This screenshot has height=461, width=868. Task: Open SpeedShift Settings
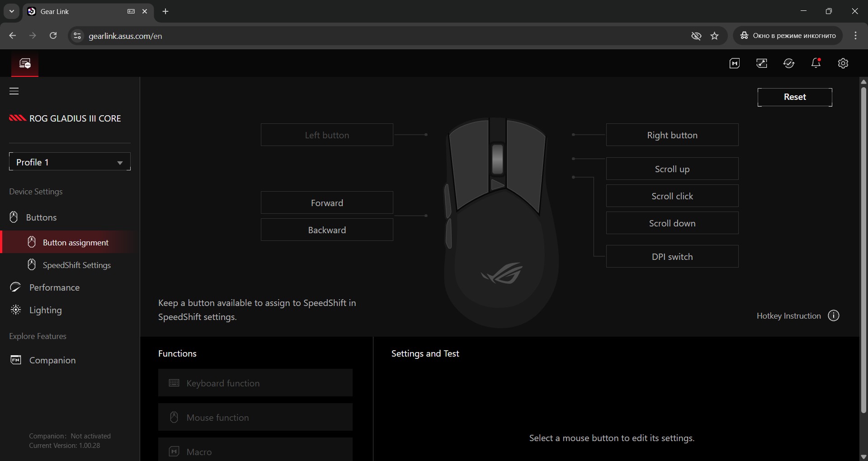70,265
